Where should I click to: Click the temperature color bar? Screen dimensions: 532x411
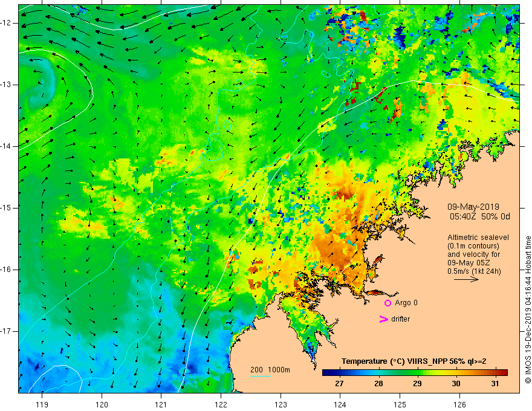pyautogui.click(x=415, y=373)
